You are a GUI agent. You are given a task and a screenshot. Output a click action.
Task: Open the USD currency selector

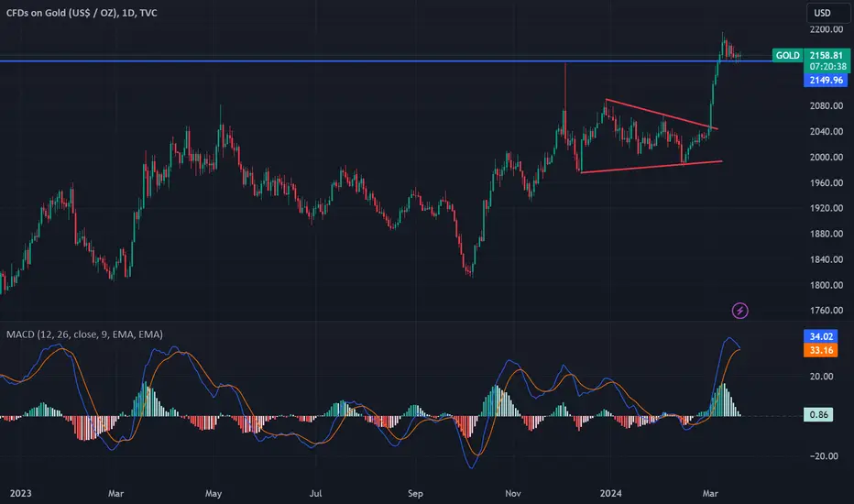[x=827, y=13]
